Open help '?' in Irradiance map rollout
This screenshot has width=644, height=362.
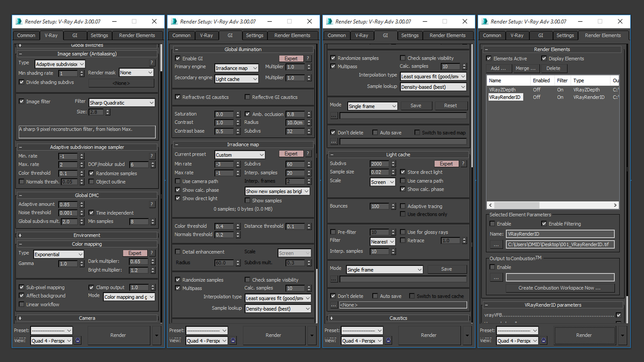click(308, 154)
